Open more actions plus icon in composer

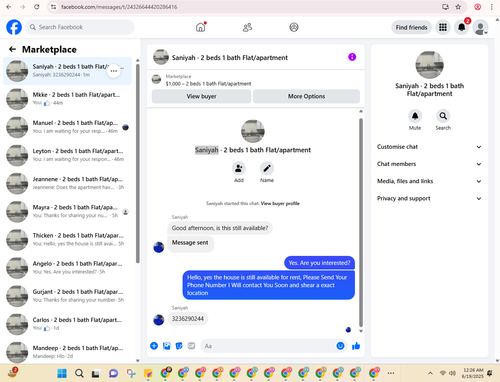coord(154,346)
